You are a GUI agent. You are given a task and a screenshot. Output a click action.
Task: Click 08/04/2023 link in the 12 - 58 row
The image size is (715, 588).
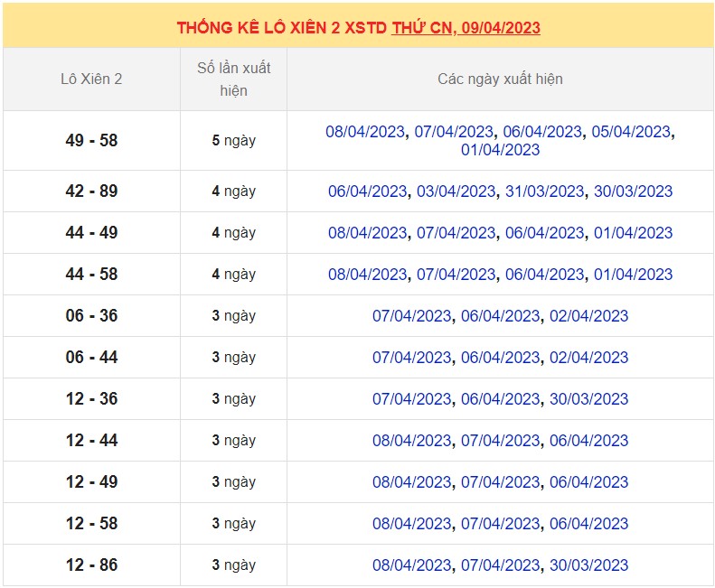[x=411, y=524]
